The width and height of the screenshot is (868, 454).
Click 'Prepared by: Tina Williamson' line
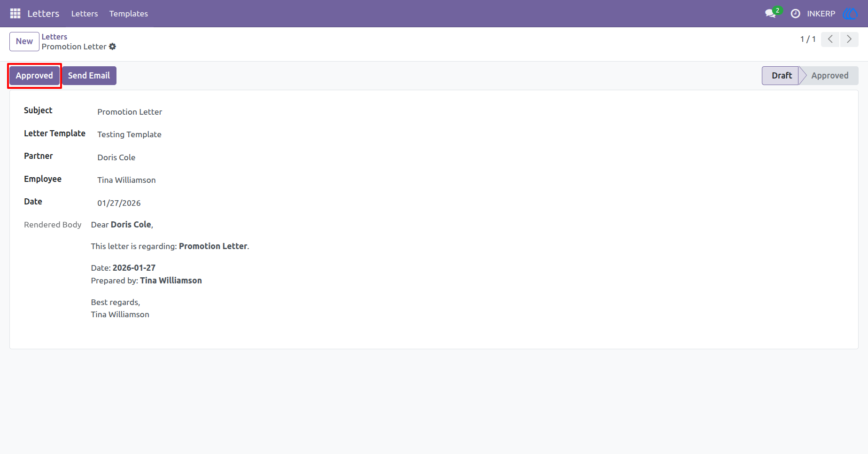tap(147, 281)
